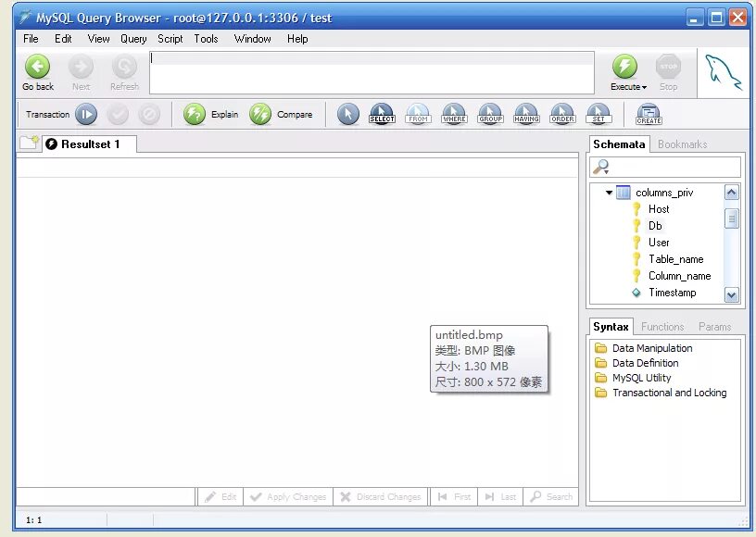Image resolution: width=756 pixels, height=537 pixels.
Task: Select the Timestamp column
Action: [672, 293]
